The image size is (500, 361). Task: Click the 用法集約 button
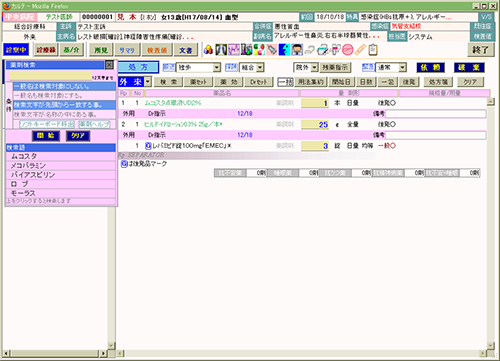311,82
